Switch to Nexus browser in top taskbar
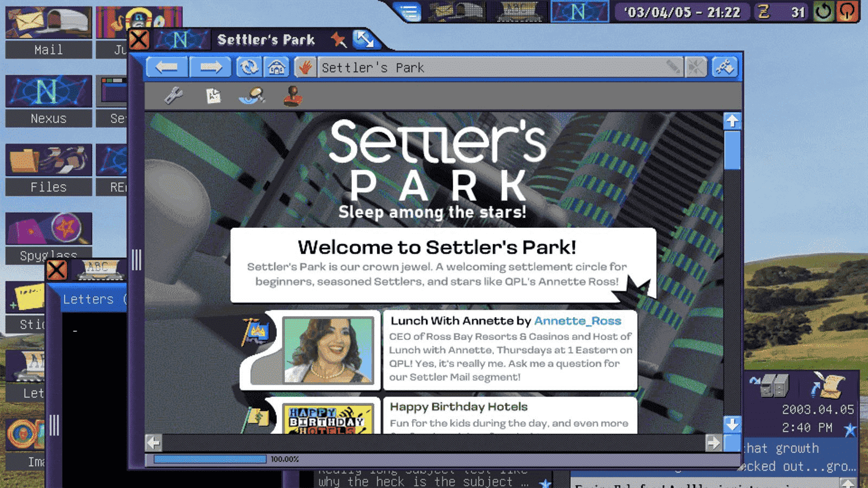 pyautogui.click(x=579, y=12)
